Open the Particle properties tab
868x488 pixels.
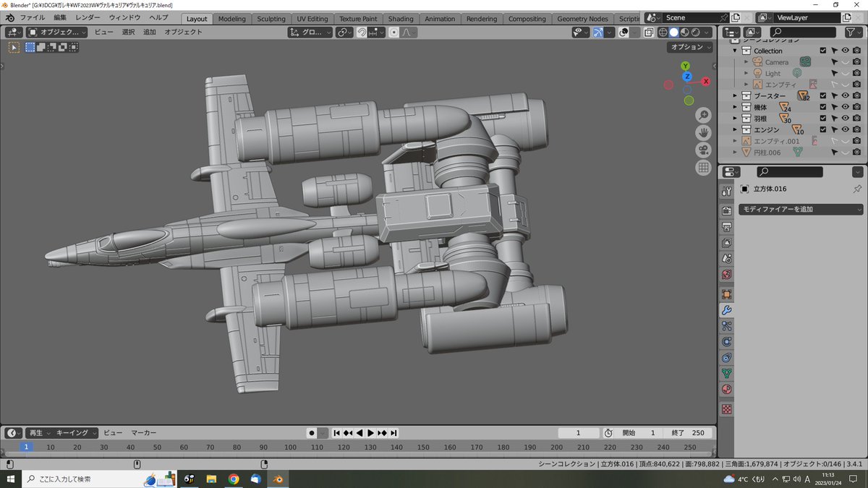point(727,326)
